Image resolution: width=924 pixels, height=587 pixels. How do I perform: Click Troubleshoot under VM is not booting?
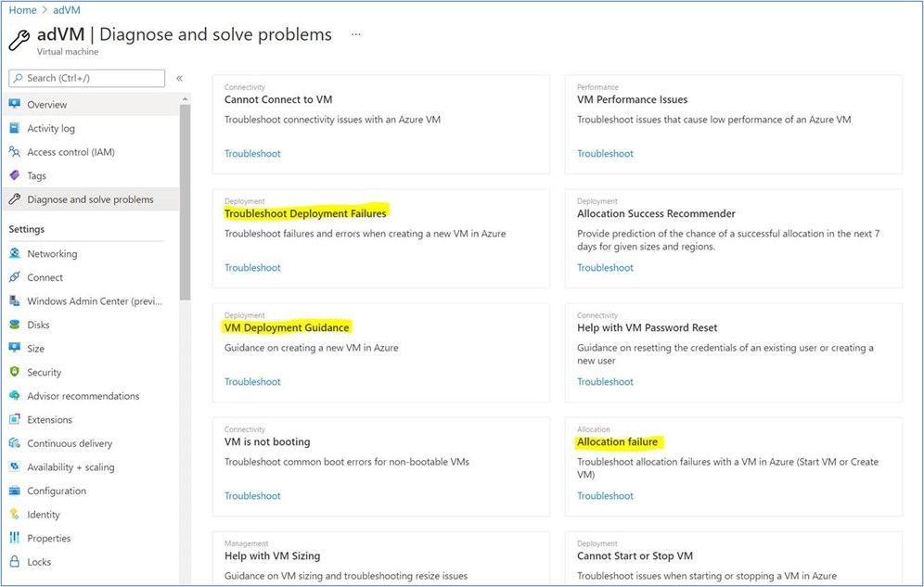click(x=252, y=496)
